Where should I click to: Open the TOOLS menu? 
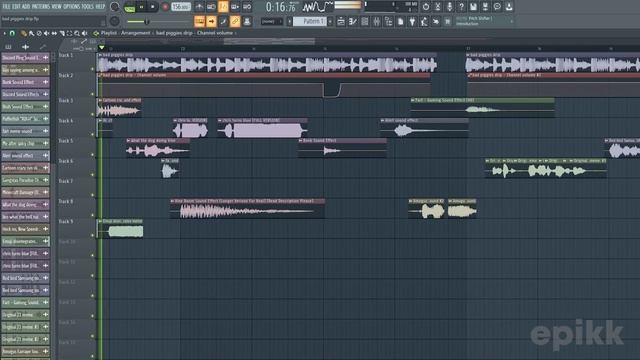point(87,7)
